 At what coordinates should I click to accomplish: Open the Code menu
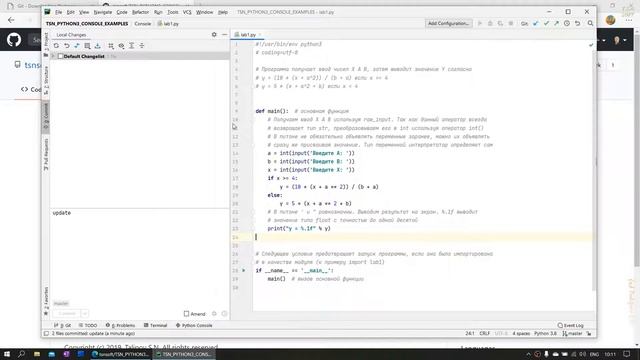122,12
